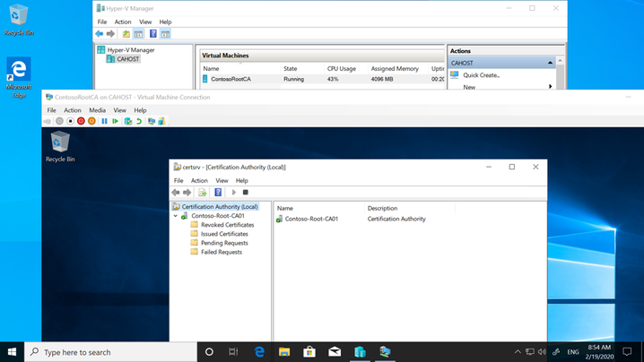Open Action menu in Virtual Machine Connection
Viewport: 644px width, 362px height.
(73, 110)
